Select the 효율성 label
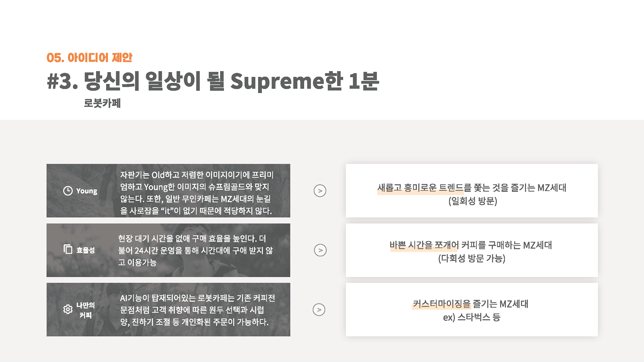Screen dimensions: 644x362 click(86, 250)
